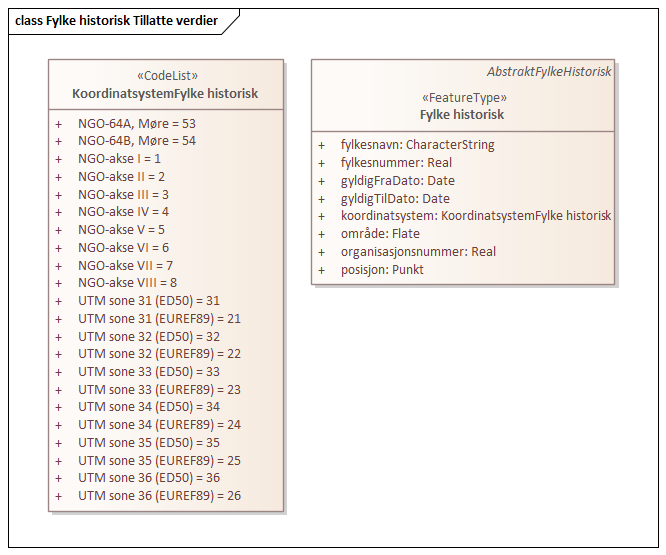Viewport: 666px width, 555px height.
Task: Select the KoordinatsystemFylke historisk class header
Action: [165, 94]
